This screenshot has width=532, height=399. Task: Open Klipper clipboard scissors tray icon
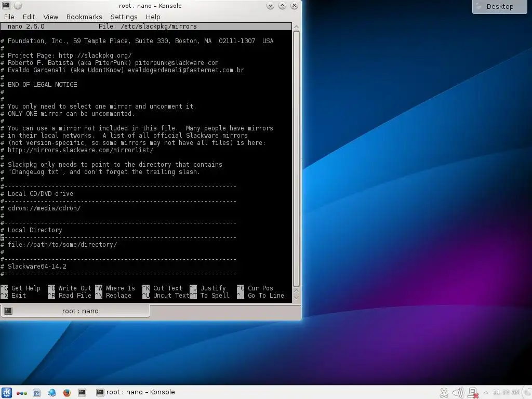(444, 393)
